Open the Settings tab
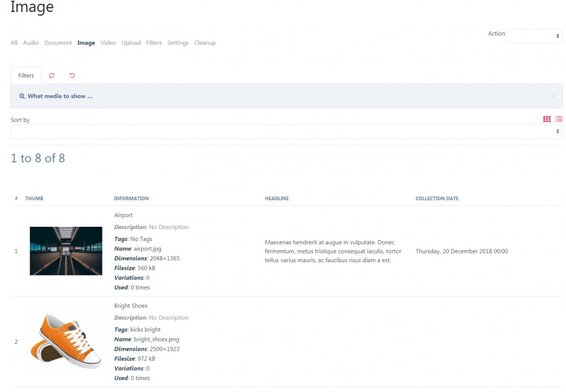Image resolution: width=566 pixels, height=392 pixels. point(178,42)
